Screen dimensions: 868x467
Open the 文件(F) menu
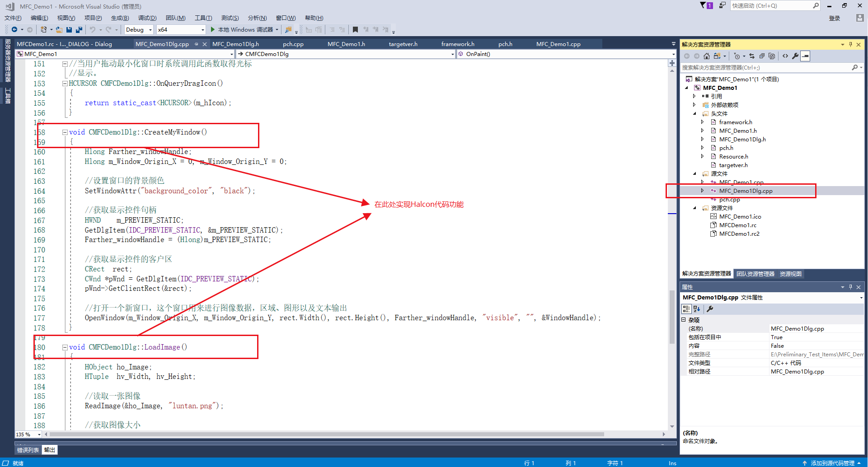tap(13, 18)
